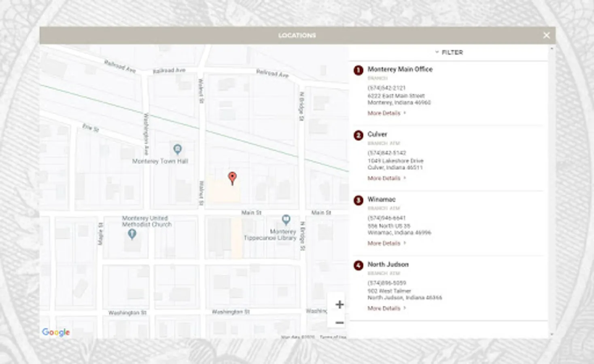
Task: Click the number 2 location badge
Action: pyautogui.click(x=358, y=135)
